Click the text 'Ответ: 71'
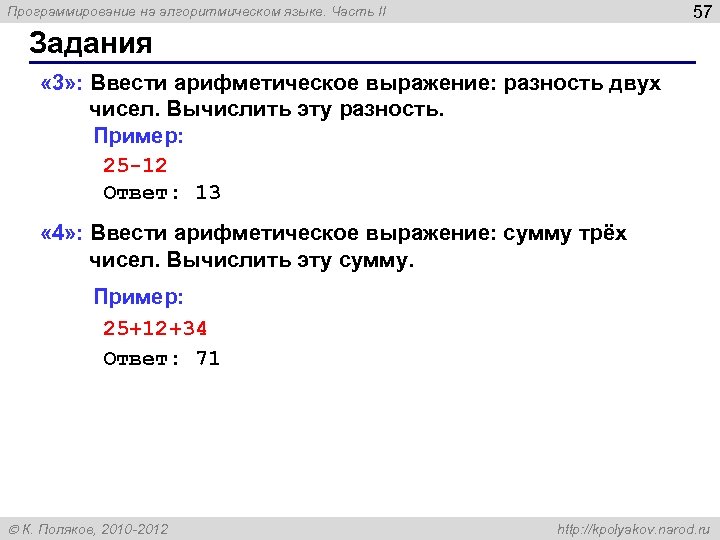720x540 pixels. pyautogui.click(x=162, y=358)
